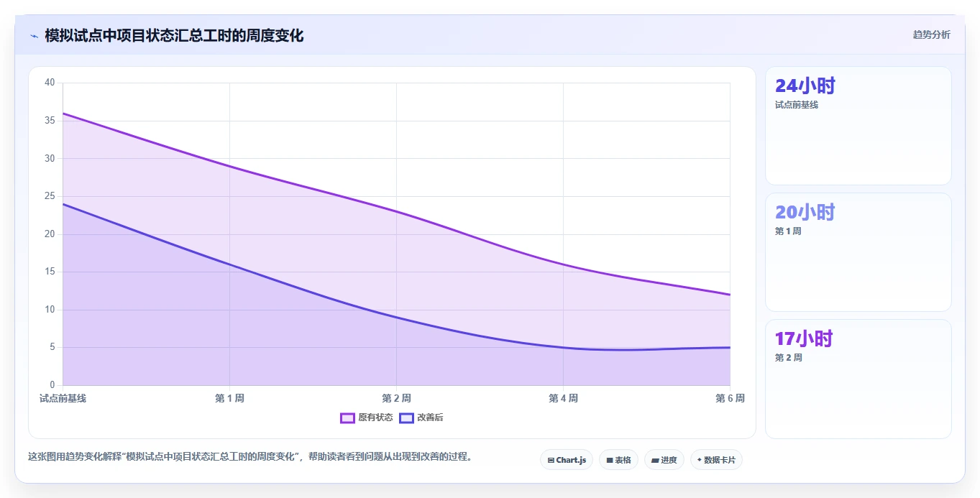Toggle the 改善后 legend swatch
Screen dimensions: 980x498
coord(406,418)
